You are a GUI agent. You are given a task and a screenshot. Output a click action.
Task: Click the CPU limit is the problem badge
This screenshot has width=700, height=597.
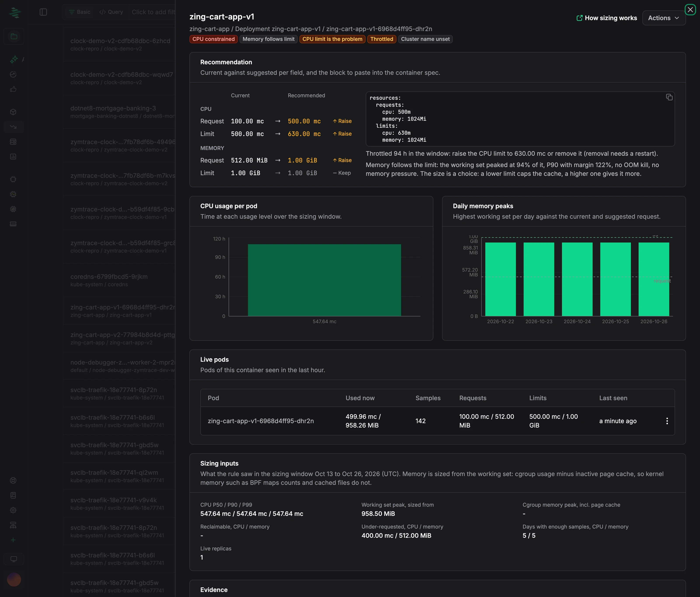click(332, 39)
